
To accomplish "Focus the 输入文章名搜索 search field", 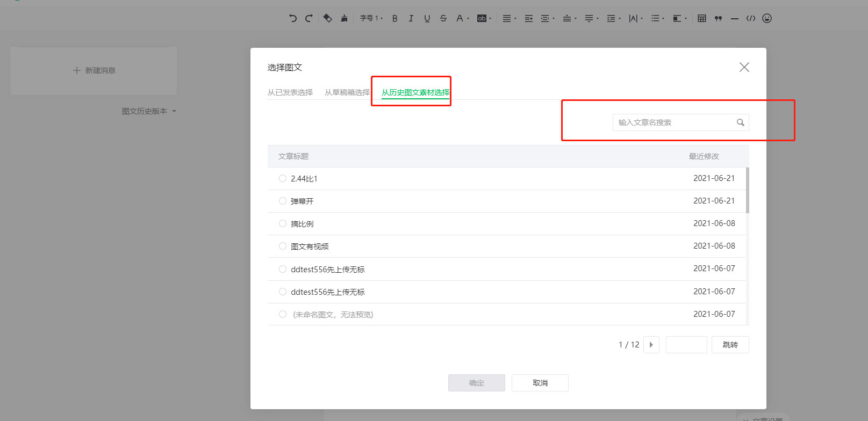I will coord(681,122).
